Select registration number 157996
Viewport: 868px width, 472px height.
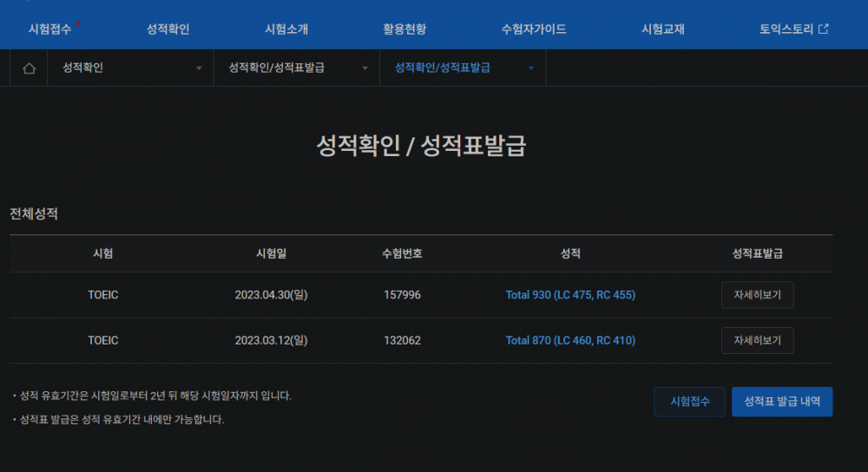point(403,295)
